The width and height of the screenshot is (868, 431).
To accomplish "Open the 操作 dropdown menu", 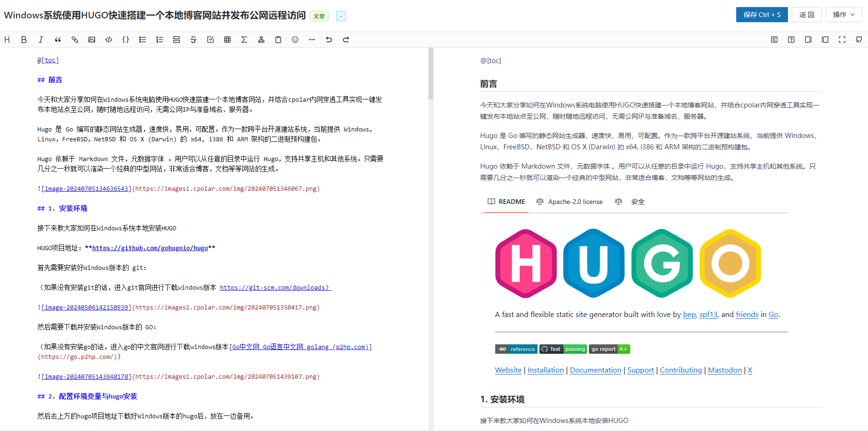I will [x=844, y=15].
